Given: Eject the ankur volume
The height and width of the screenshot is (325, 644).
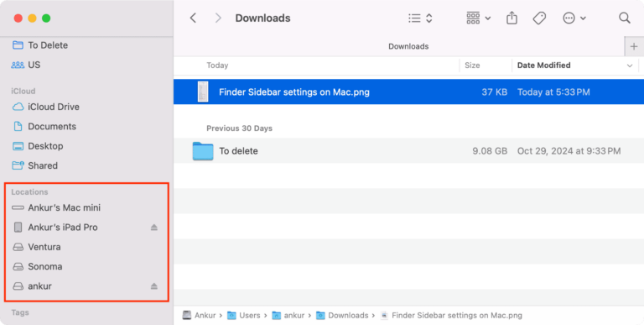Looking at the screenshot, I should (154, 286).
